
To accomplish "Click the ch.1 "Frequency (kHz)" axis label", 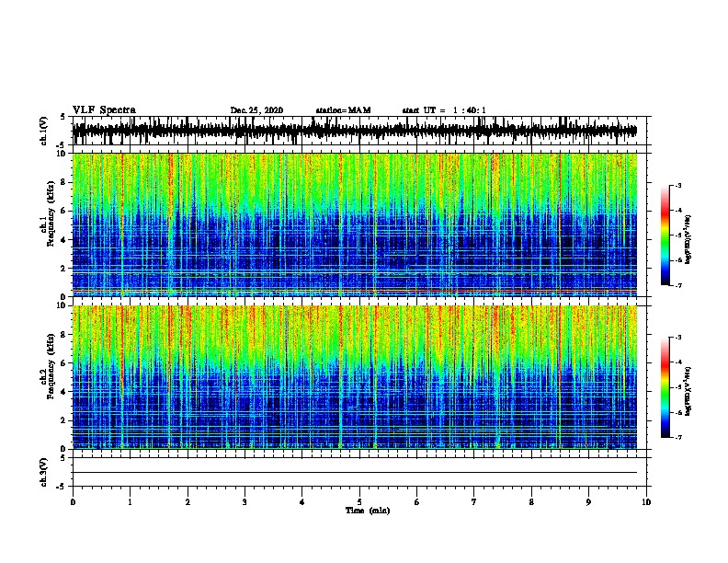I will (51, 213).
